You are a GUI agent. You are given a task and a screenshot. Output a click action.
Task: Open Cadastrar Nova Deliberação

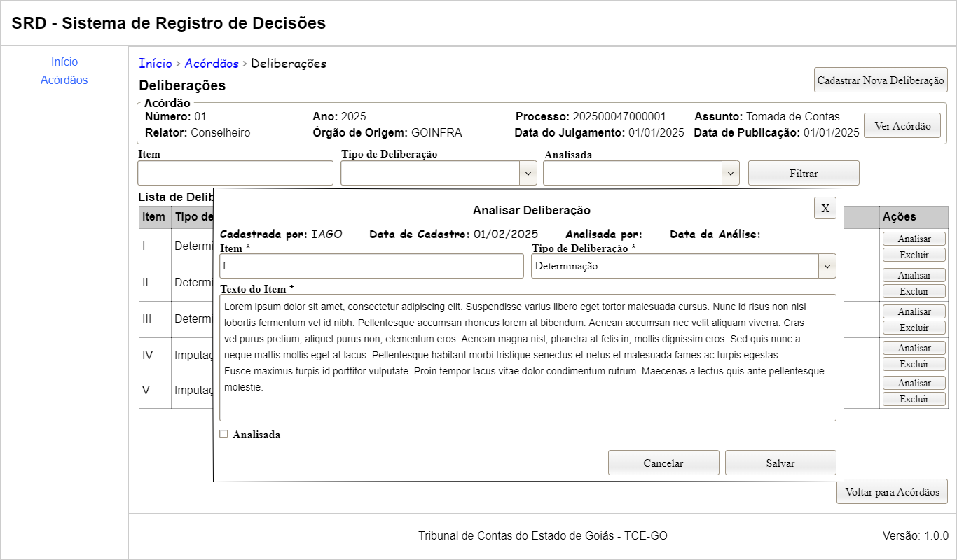(x=881, y=80)
